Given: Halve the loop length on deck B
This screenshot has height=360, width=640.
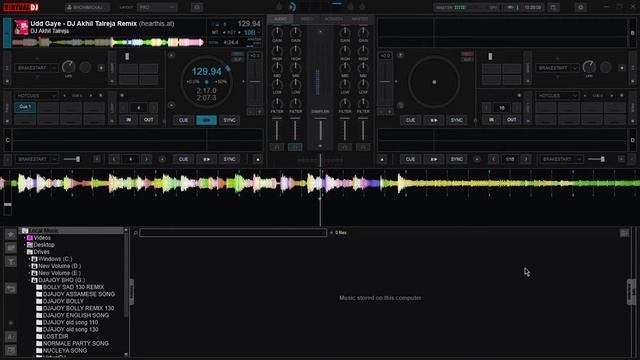Looking at the screenshot, I should pyautogui.click(x=487, y=108).
